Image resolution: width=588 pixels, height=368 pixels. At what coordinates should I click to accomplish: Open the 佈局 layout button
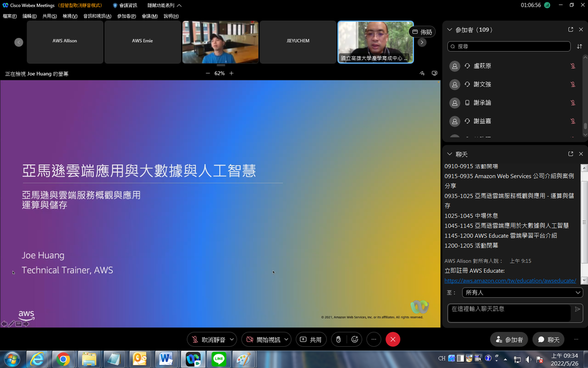point(422,32)
